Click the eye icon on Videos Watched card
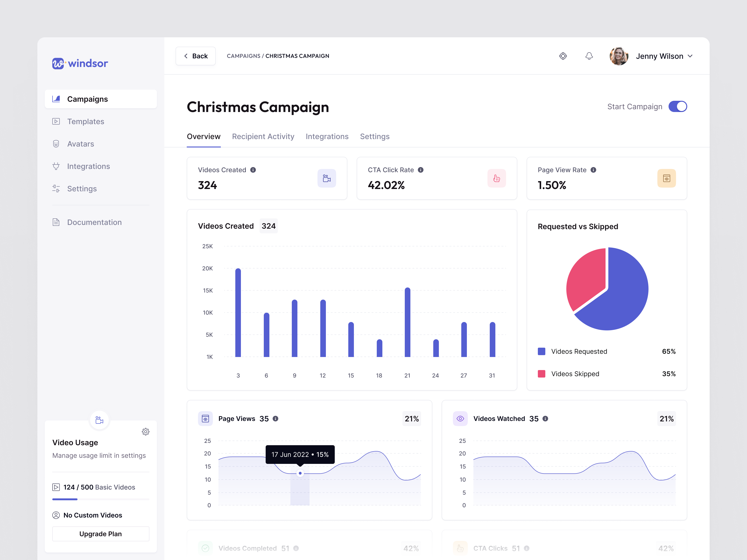Viewport: 747px width, 560px height. (460, 419)
